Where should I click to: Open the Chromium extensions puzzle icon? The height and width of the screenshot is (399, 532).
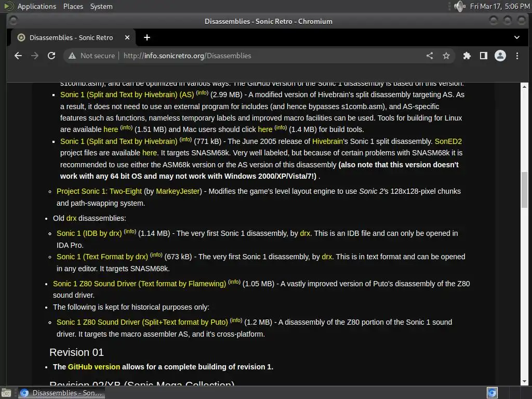467,56
